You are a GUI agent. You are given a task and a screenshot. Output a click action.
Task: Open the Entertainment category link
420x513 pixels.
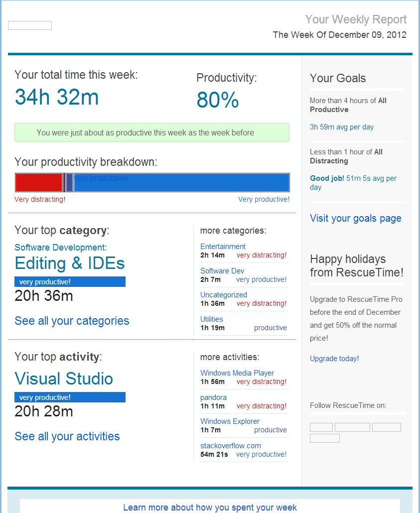pyautogui.click(x=223, y=247)
